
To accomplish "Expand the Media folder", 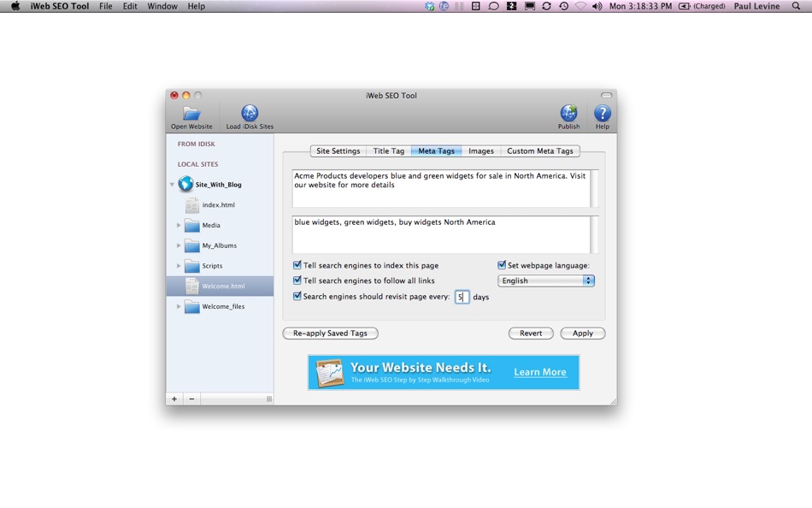I will 179,225.
